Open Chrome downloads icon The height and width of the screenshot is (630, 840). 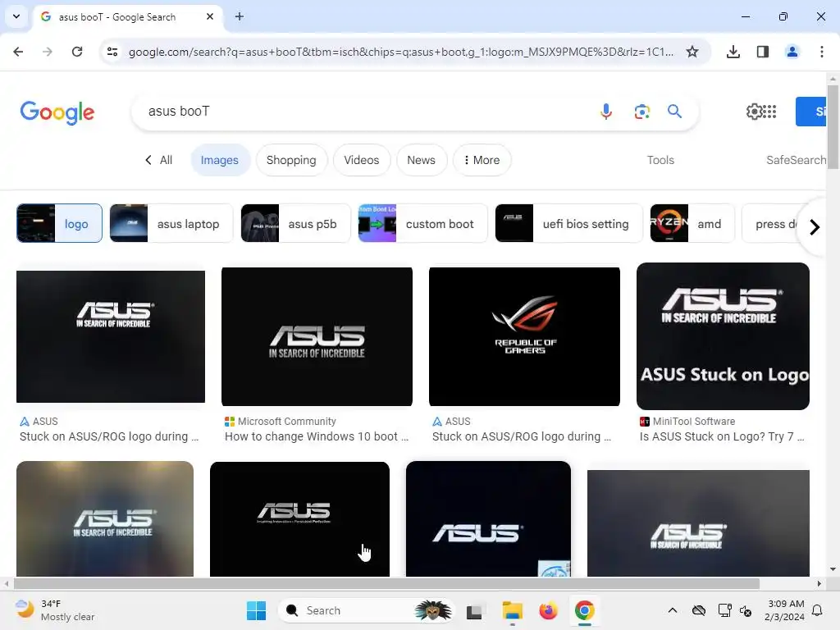pyautogui.click(x=733, y=52)
